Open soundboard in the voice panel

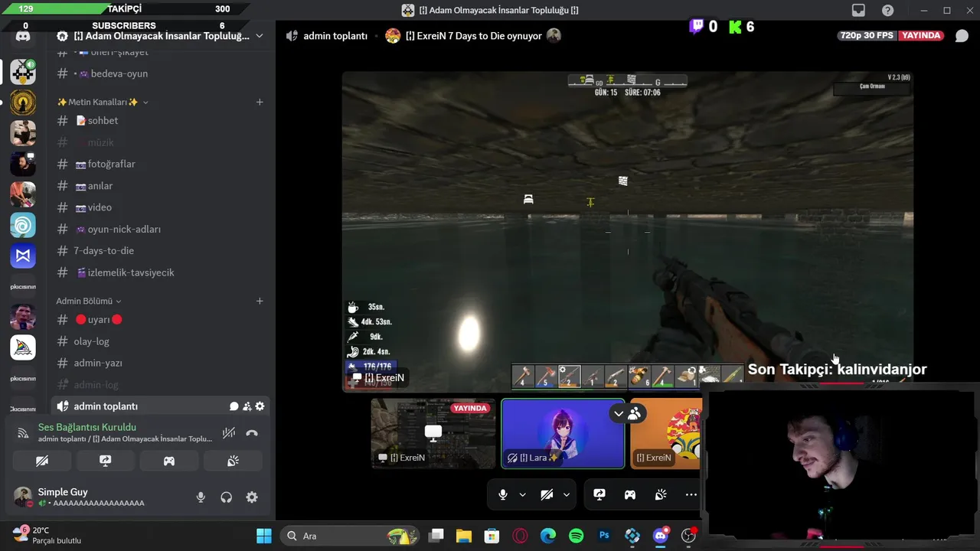[233, 461]
